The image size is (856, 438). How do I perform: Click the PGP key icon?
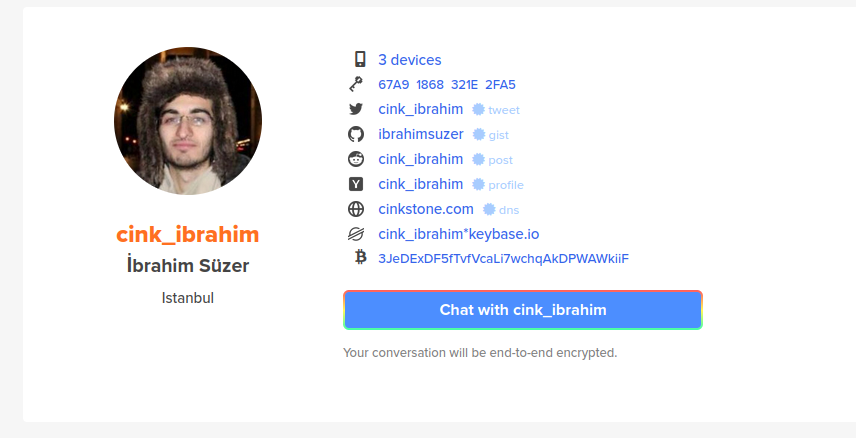coord(356,85)
